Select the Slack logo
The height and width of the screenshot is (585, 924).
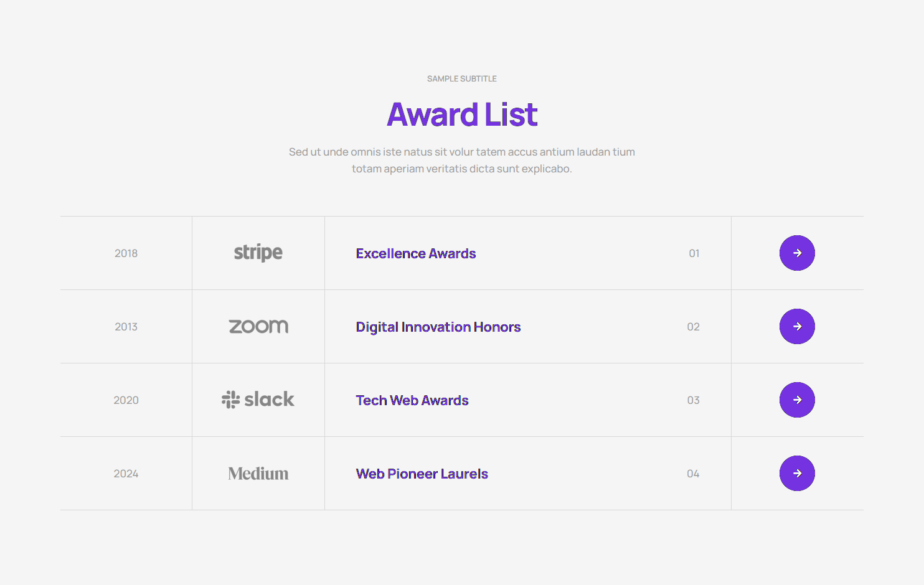coord(258,400)
